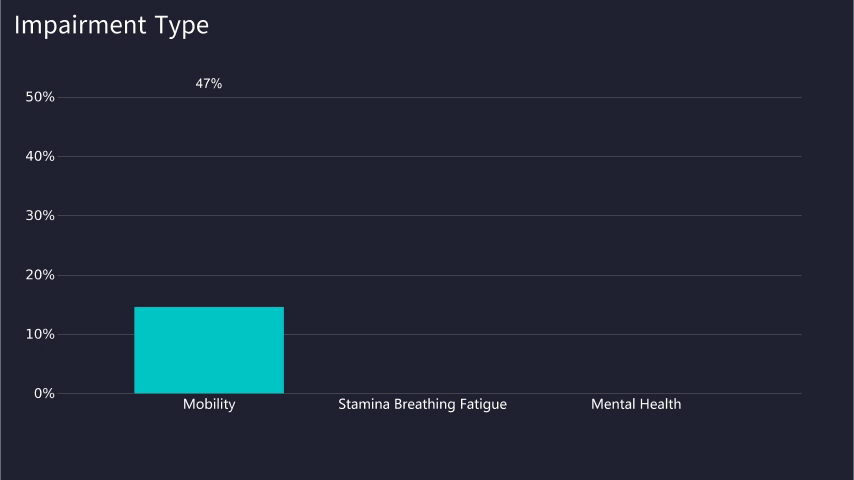The height and width of the screenshot is (480, 854).
Task: Click the Impairment Type chart title
Action: point(111,26)
